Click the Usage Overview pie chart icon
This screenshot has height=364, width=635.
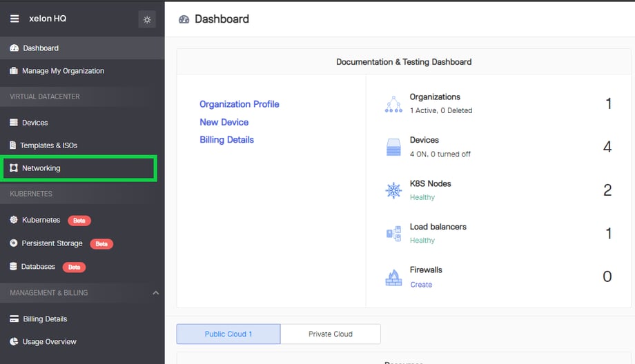14,341
